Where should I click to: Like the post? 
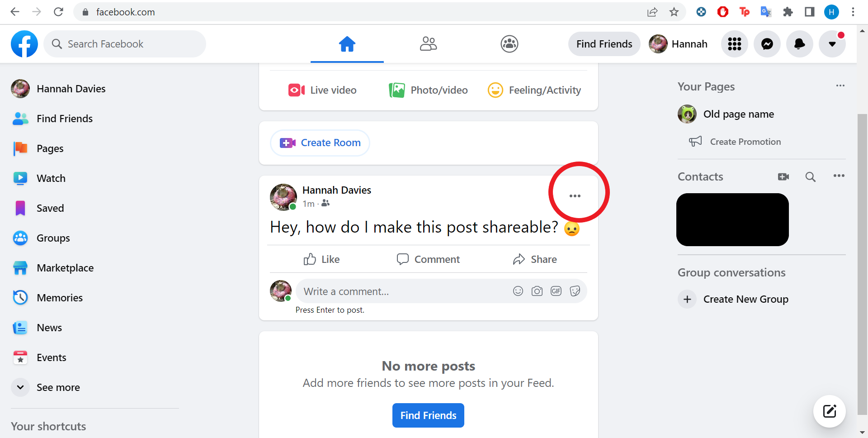(x=322, y=259)
